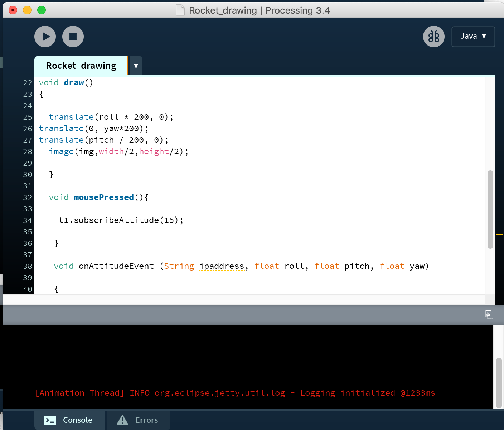Click the float yaw parameter
Viewport: 504px width, 430px height.
click(402, 266)
